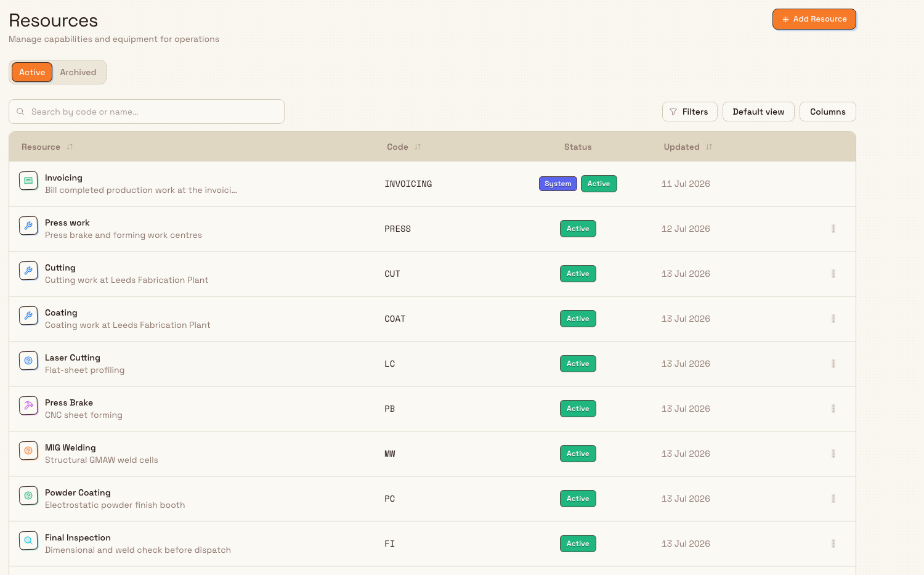Click the Press work wrench icon

point(28,226)
